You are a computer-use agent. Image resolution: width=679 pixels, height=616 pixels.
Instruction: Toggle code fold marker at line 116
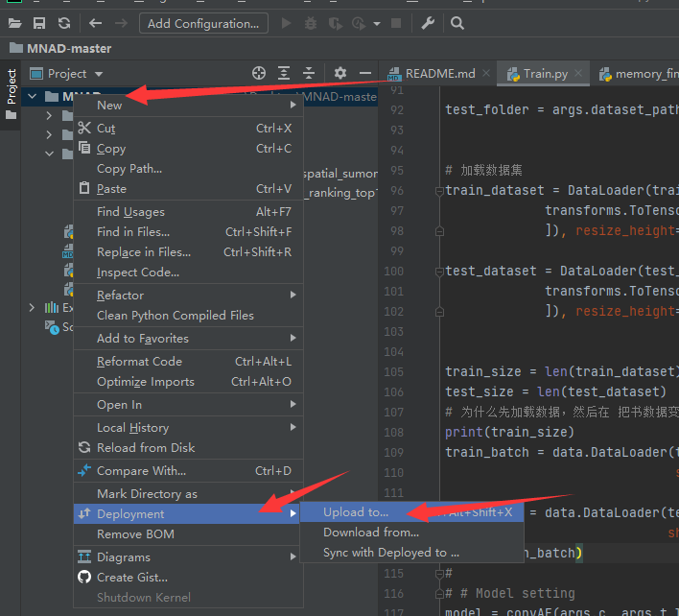(x=439, y=594)
